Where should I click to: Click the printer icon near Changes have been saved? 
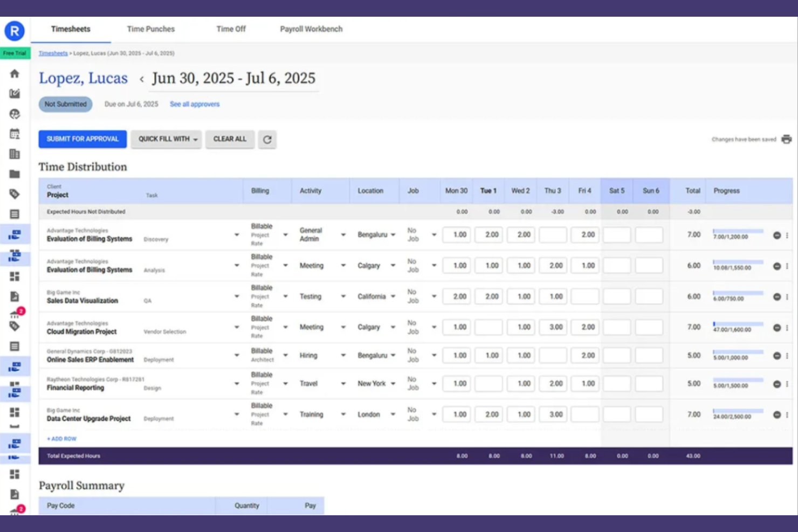pos(786,139)
